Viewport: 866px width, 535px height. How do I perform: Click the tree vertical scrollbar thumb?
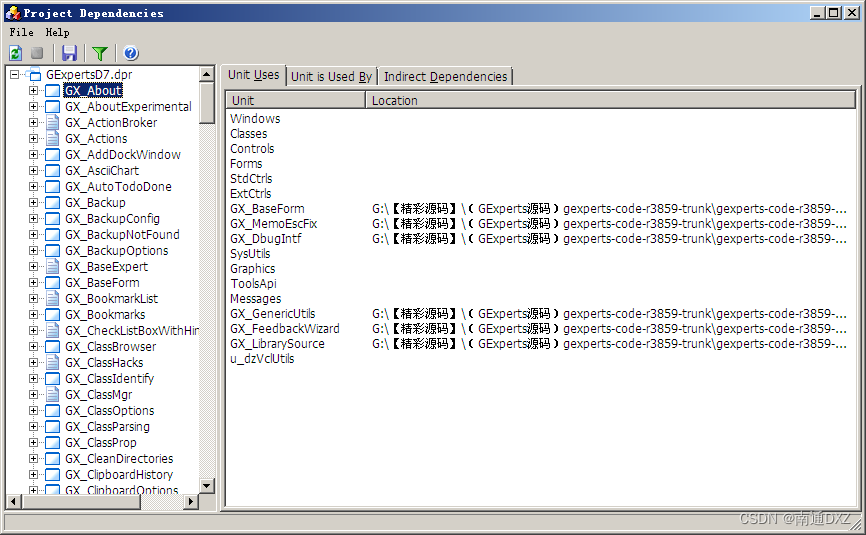(x=207, y=103)
